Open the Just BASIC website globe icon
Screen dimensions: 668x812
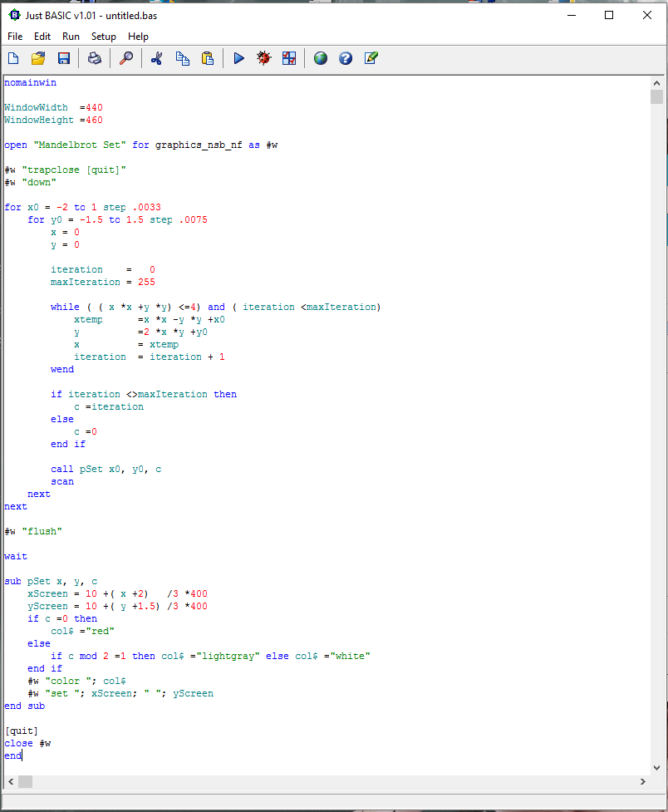coord(320,57)
